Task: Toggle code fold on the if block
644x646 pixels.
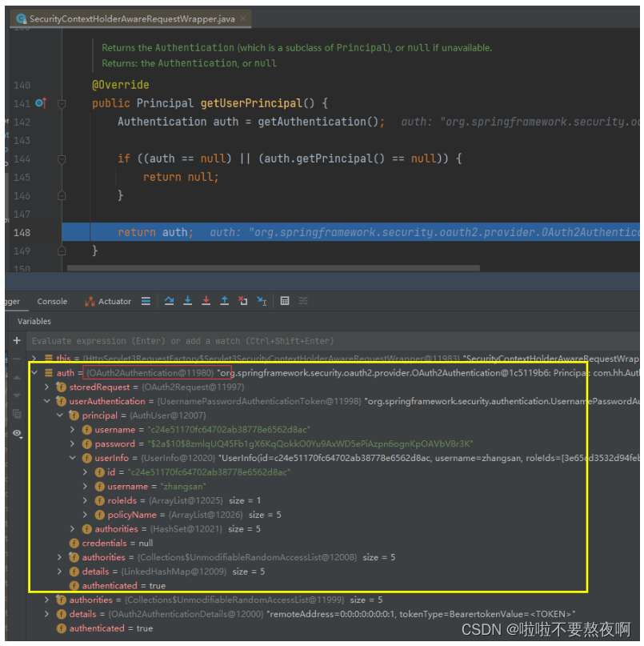Action: [62, 158]
